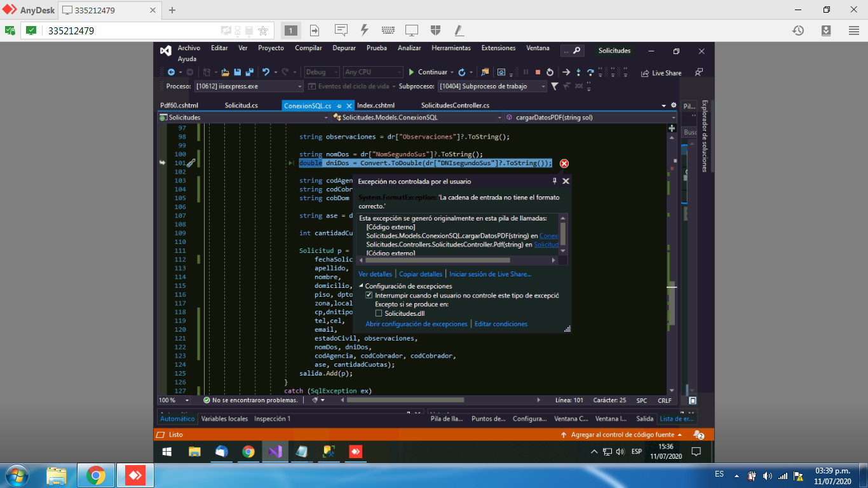The height and width of the screenshot is (488, 868).
Task: Open the notifications bell in the status bar
Action: pos(699,435)
